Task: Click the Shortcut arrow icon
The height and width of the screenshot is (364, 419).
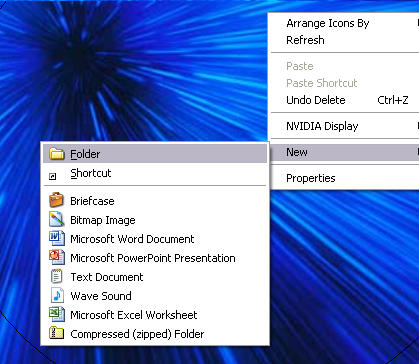Action: pos(53,176)
